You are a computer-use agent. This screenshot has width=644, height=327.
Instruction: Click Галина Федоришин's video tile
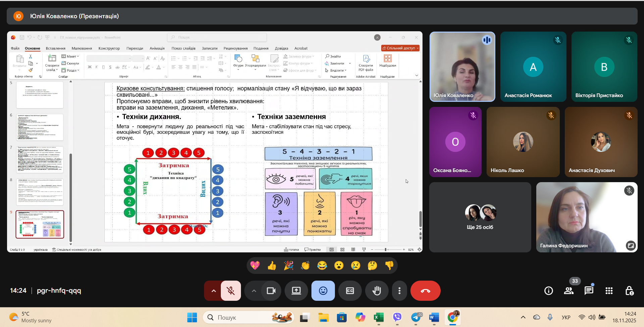586,217
